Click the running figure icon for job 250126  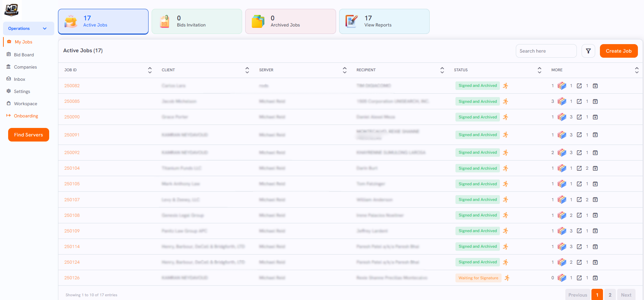[507, 278]
